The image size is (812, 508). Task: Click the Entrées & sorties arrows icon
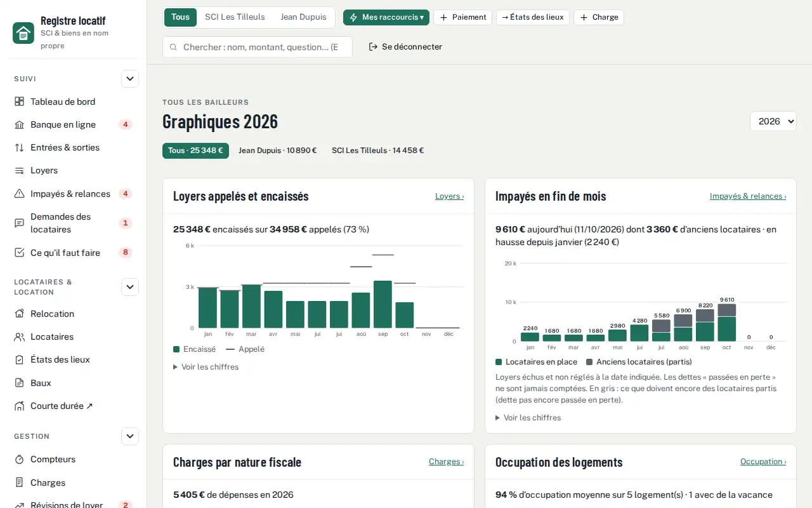tap(19, 147)
